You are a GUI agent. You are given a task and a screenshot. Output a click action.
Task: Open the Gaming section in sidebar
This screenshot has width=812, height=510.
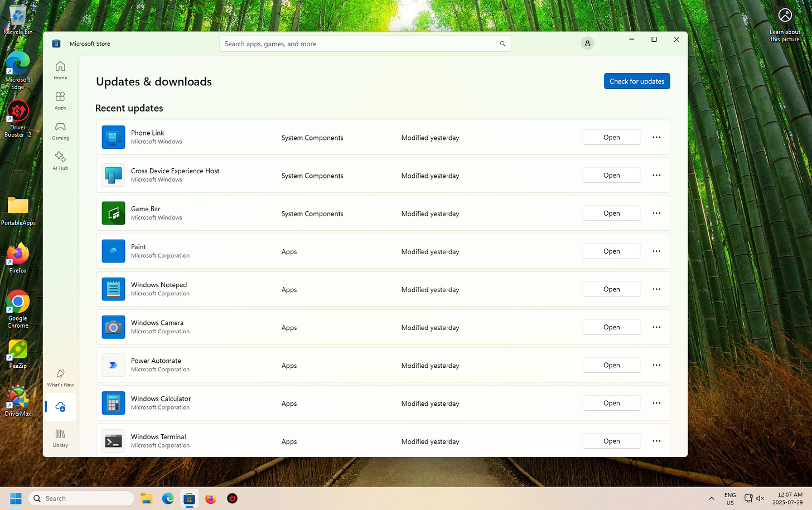click(60, 130)
